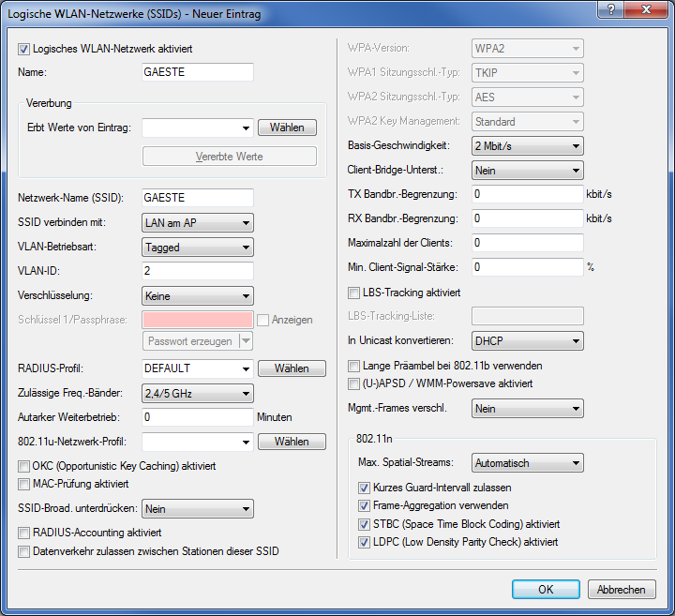
Task: Toggle 'LBS-Tracking aktiviert' checkbox
Action: [354, 293]
